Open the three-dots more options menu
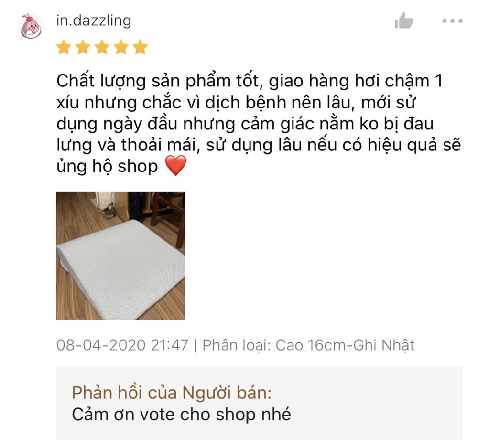 coord(452,21)
